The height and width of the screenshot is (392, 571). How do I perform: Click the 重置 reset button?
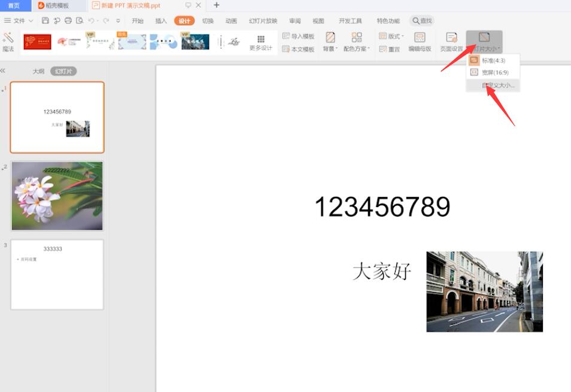389,49
